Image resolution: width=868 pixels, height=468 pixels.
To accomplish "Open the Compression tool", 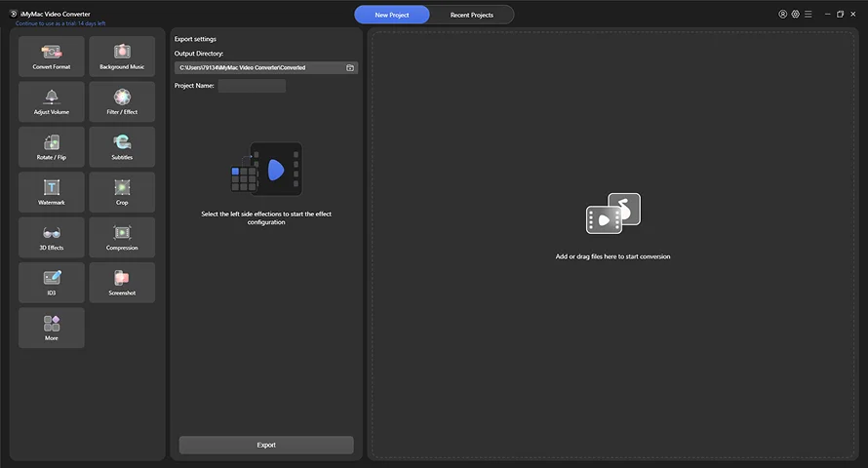I will click(122, 237).
